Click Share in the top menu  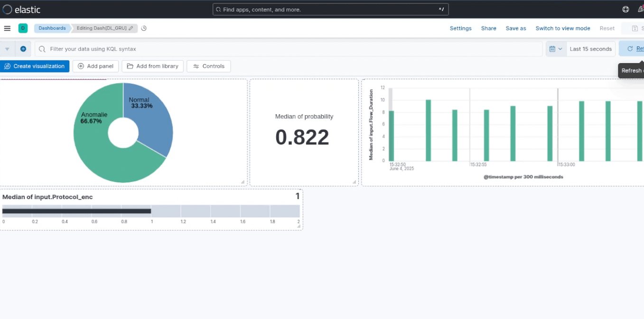[488, 28]
